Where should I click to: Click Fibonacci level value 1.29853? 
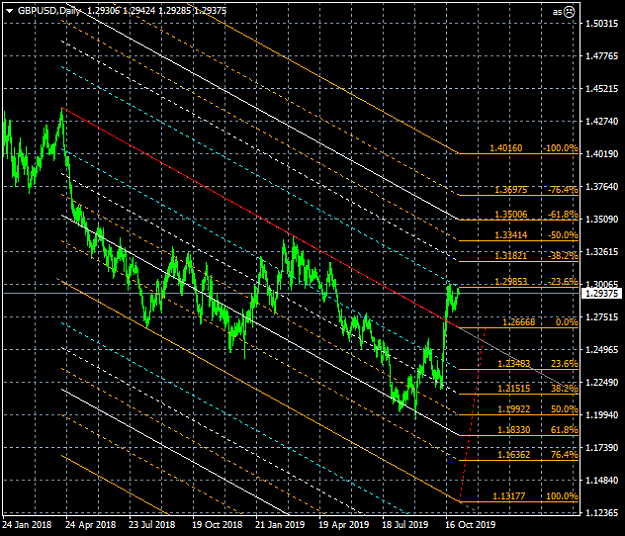pos(511,282)
